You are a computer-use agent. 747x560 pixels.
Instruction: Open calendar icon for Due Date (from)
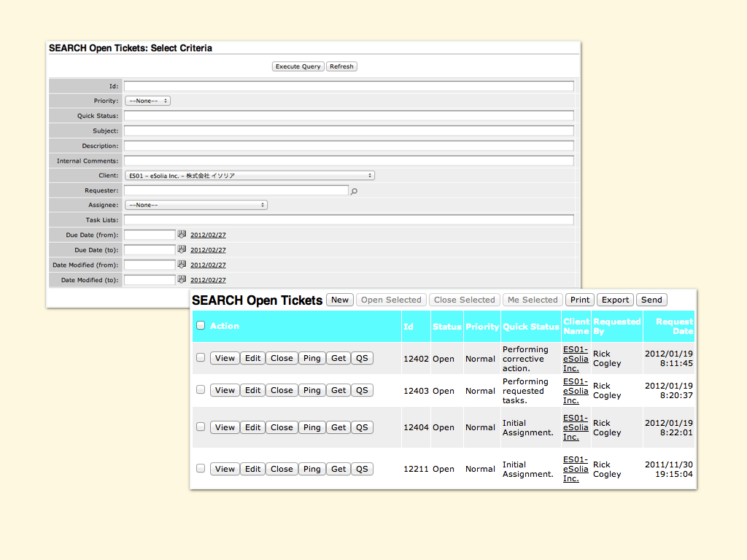pos(182,235)
